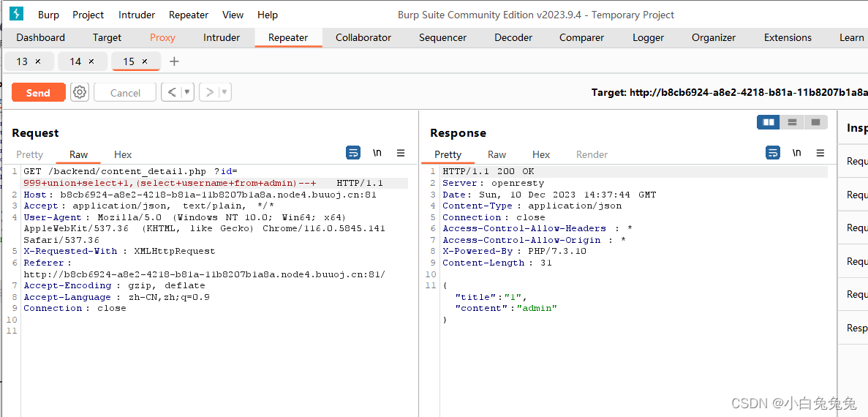Toggle non-printable \n characters in Request panel
This screenshot has height=417, width=868.
(377, 153)
